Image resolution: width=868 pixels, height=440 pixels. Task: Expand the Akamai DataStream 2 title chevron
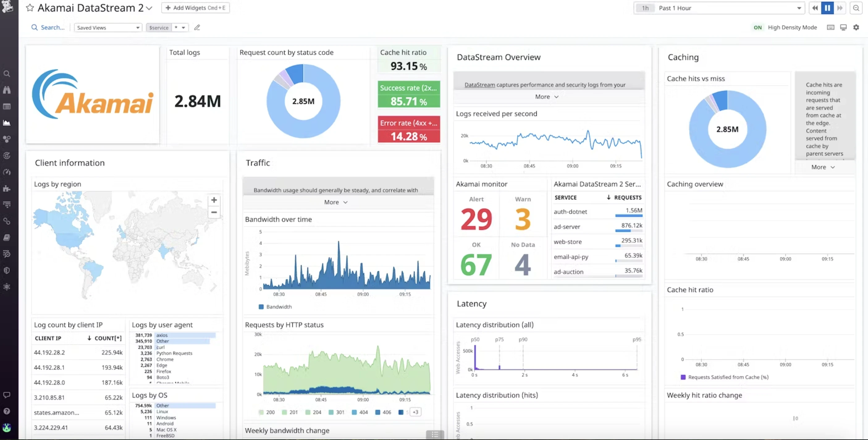pos(149,8)
